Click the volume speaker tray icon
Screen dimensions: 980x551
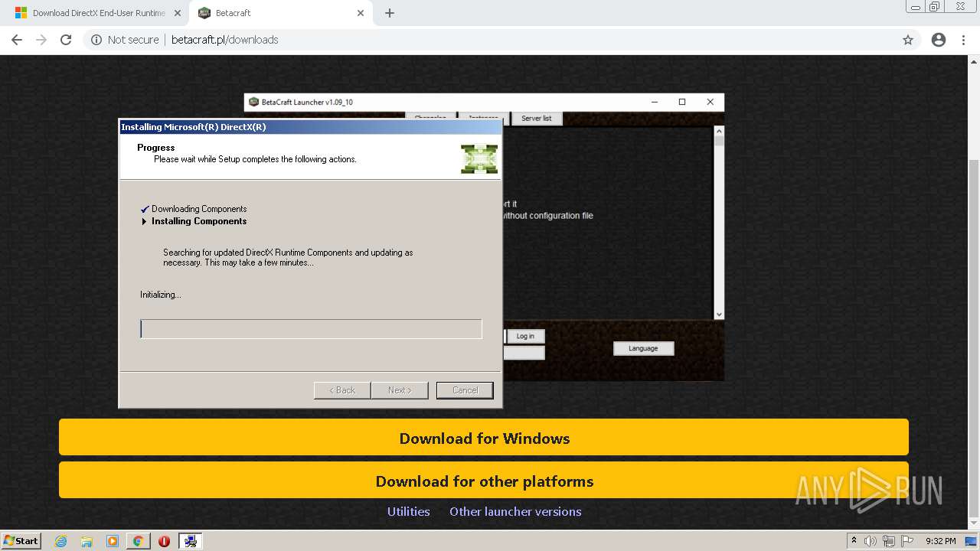[871, 541]
